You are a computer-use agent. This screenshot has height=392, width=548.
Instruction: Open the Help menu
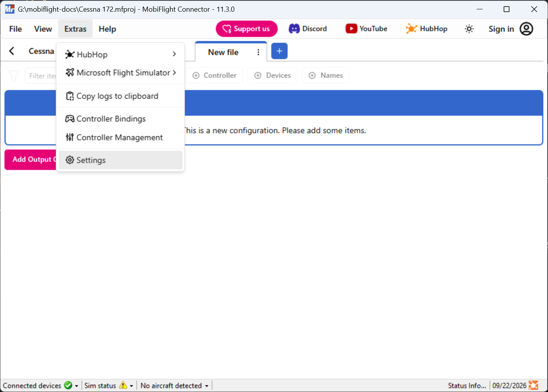tap(107, 29)
